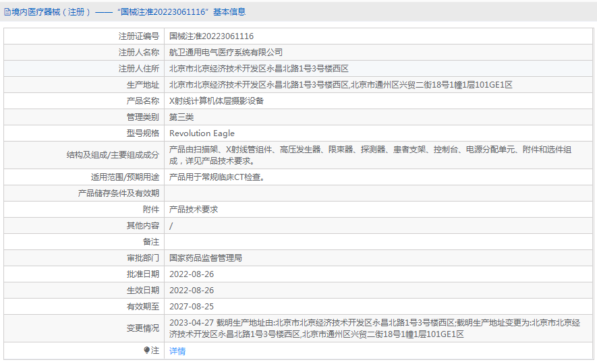597x364 pixels.
Task: Click the registrant name 航卫通用电气医疗系统有限公司
Action: pos(226,53)
